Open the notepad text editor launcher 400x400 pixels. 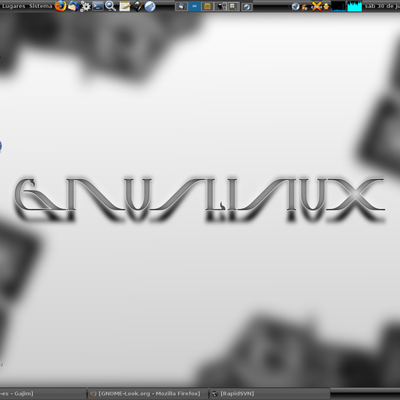click(x=124, y=6)
